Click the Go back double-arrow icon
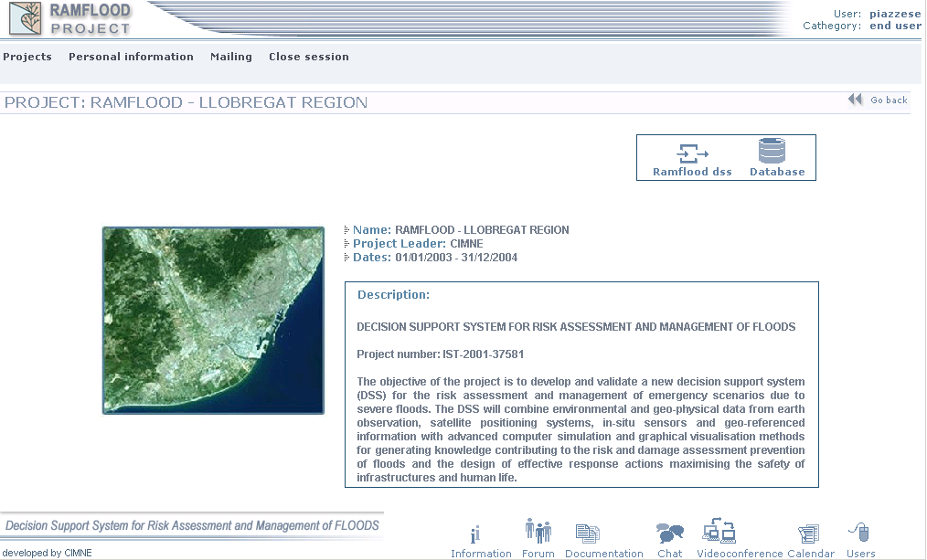 click(x=855, y=100)
